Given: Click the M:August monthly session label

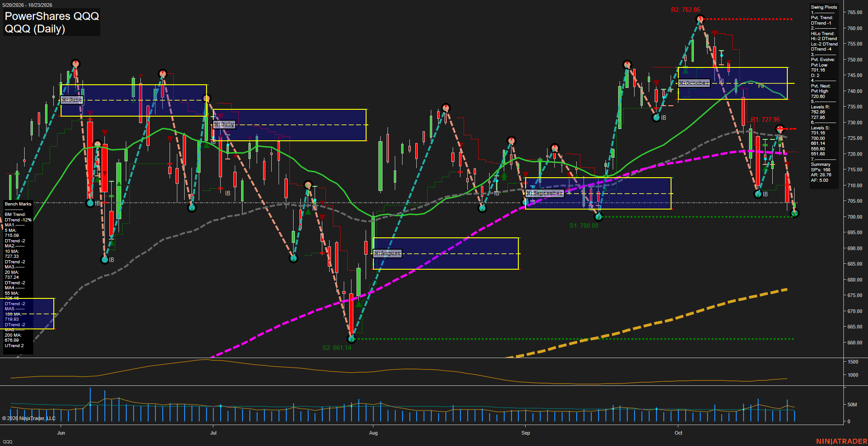Looking at the screenshot, I should click(387, 253).
